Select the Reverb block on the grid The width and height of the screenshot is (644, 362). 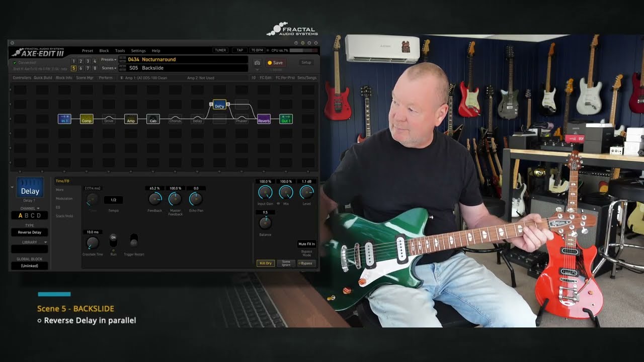(264, 119)
